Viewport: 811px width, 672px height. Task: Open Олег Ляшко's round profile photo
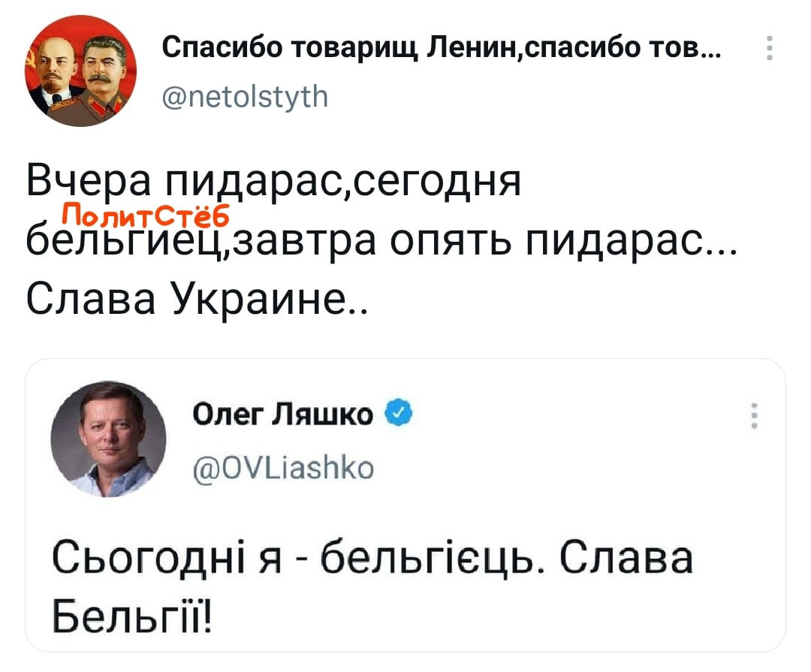click(x=109, y=441)
